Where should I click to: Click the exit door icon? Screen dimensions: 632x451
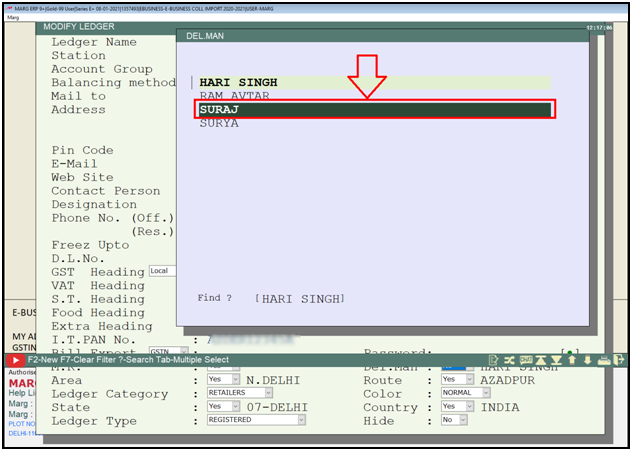click(x=620, y=360)
